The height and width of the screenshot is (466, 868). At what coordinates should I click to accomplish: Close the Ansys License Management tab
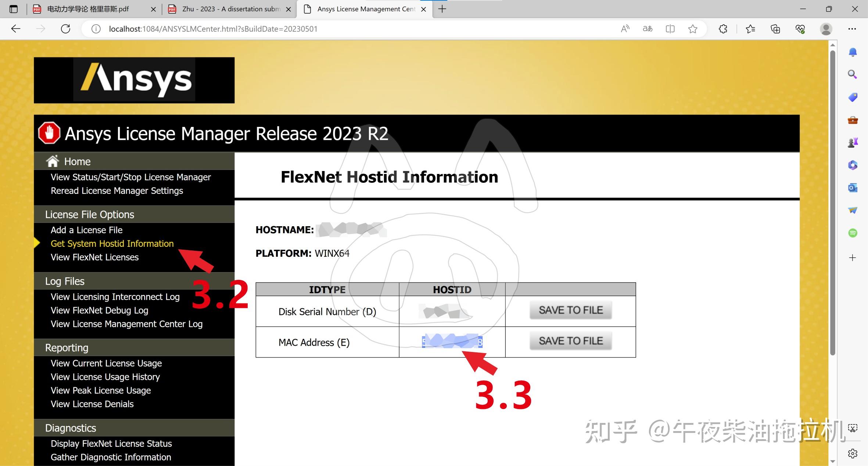[424, 9]
